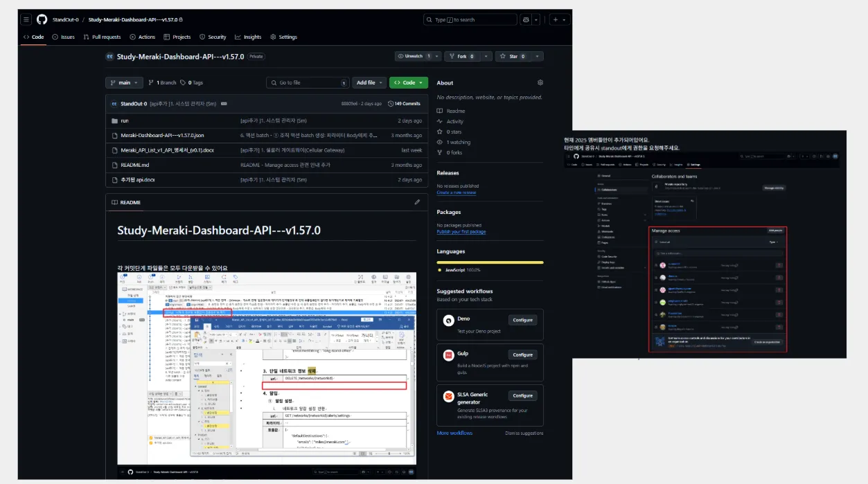Click the clock icon next to 149 Commits
The image size is (868, 484).
point(391,103)
